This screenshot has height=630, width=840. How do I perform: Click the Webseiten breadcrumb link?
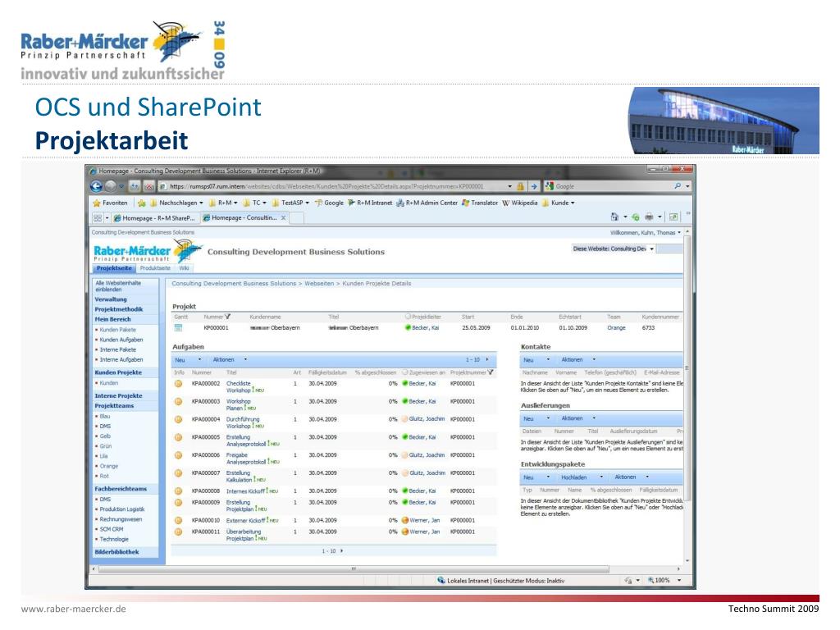click(319, 283)
